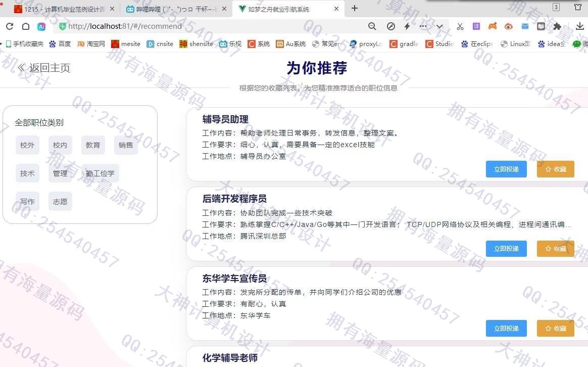Click the lightning speed mode icon
The width and height of the screenshot is (588, 367).
coord(407,26)
